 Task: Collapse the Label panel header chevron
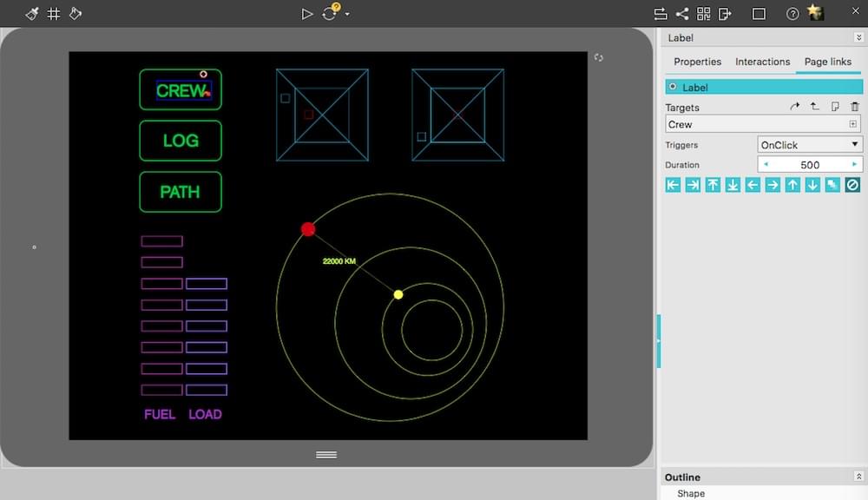coord(858,37)
